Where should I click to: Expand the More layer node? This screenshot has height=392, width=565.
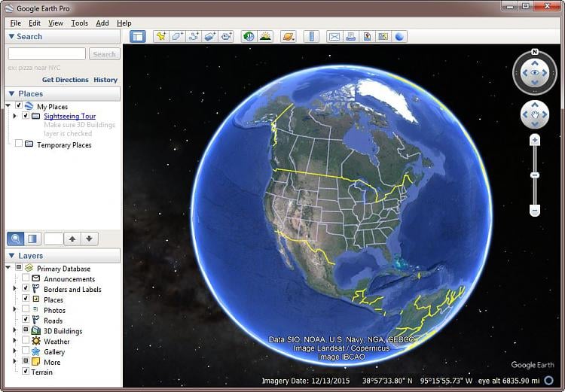[x=15, y=361]
